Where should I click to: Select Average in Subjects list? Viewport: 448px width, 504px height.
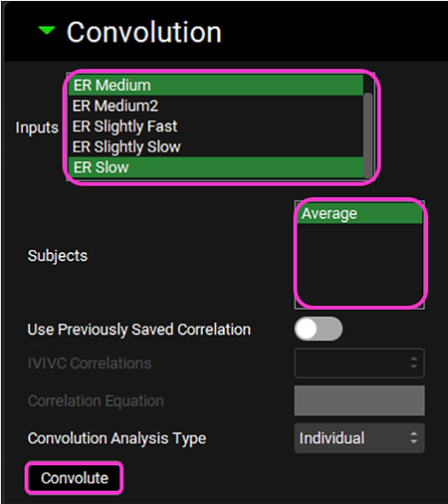pos(359,213)
